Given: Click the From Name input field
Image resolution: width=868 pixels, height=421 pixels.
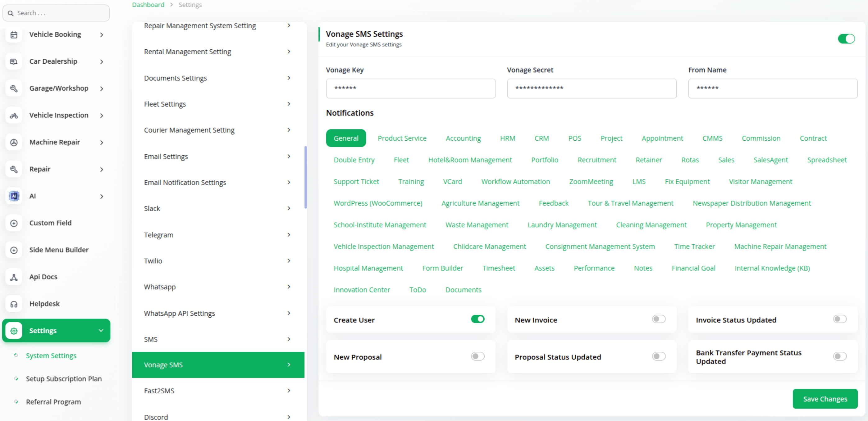Looking at the screenshot, I should [772, 88].
